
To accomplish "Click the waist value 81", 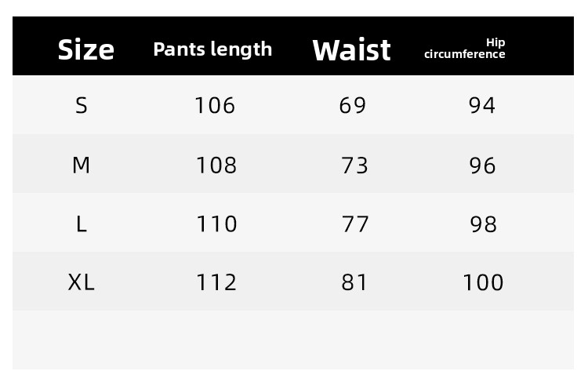I will [354, 282].
